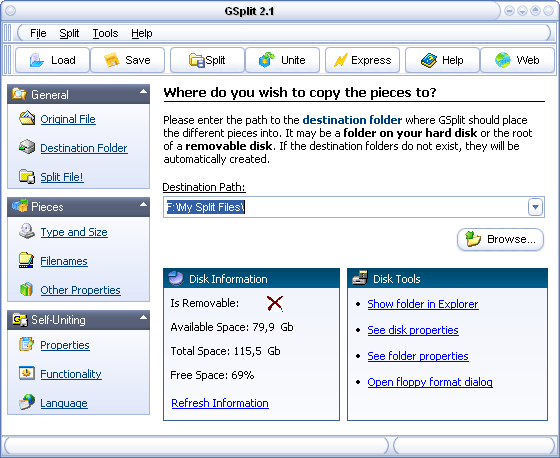This screenshot has width=560, height=458.
Task: Start Express mode via lightning icon
Action: coord(340,60)
